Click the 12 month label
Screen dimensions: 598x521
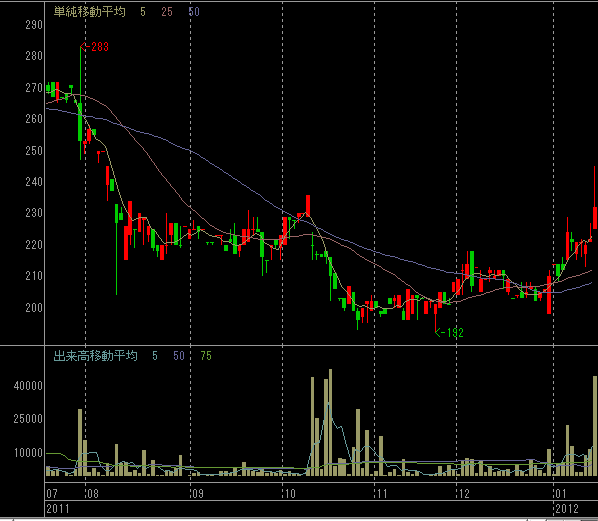pos(464,494)
